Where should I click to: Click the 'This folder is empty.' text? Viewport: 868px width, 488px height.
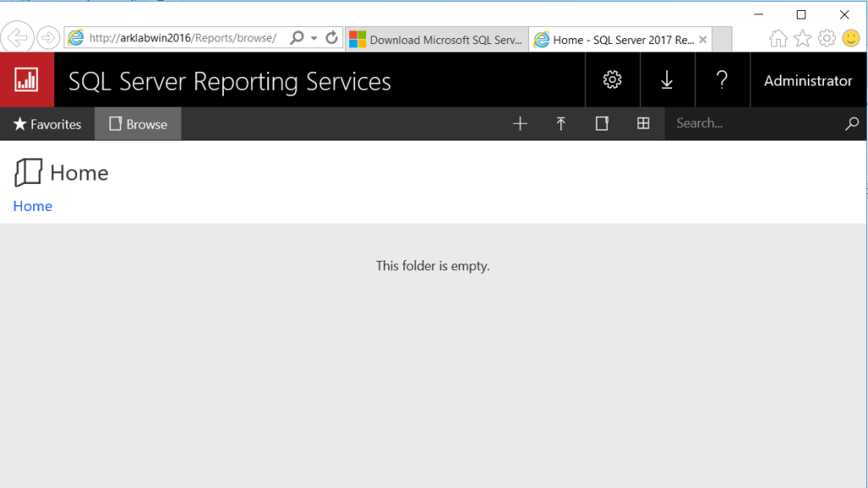[x=433, y=266]
